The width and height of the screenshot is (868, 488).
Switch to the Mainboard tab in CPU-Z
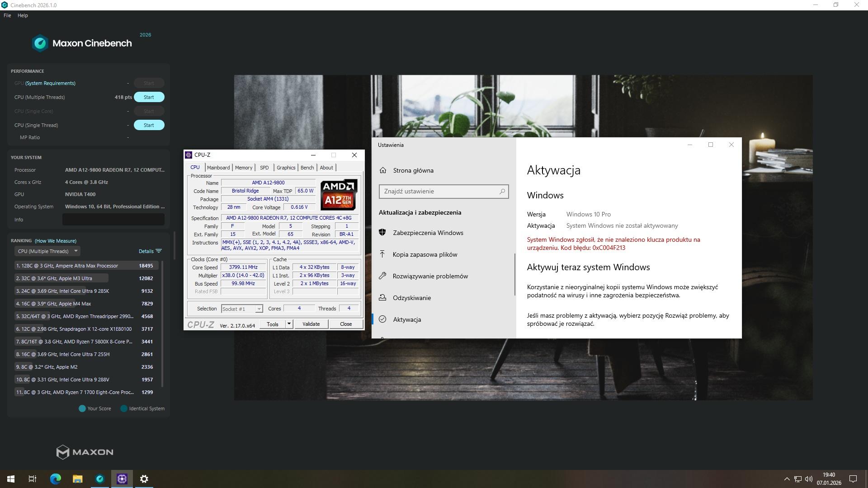click(218, 168)
